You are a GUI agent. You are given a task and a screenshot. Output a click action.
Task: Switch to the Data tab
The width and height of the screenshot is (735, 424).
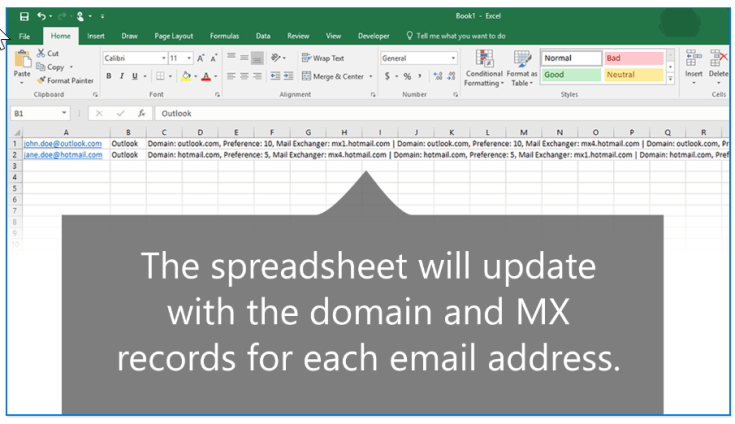pos(263,36)
